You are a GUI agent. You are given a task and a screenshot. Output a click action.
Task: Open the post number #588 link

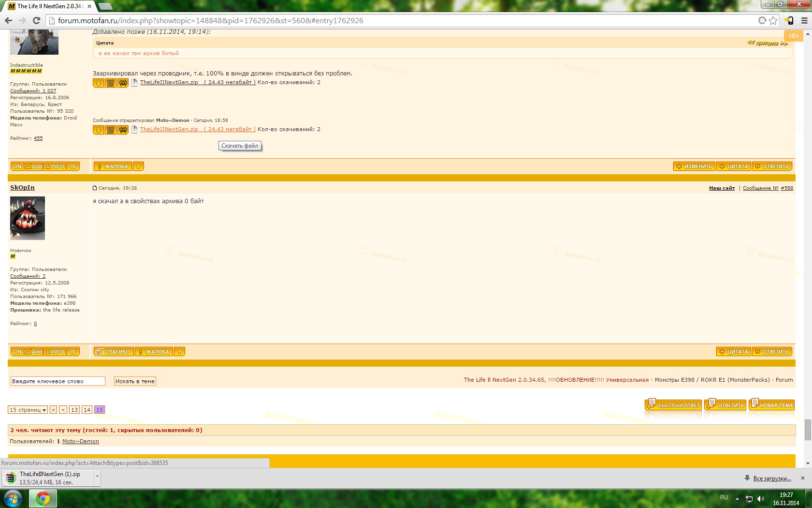click(787, 188)
